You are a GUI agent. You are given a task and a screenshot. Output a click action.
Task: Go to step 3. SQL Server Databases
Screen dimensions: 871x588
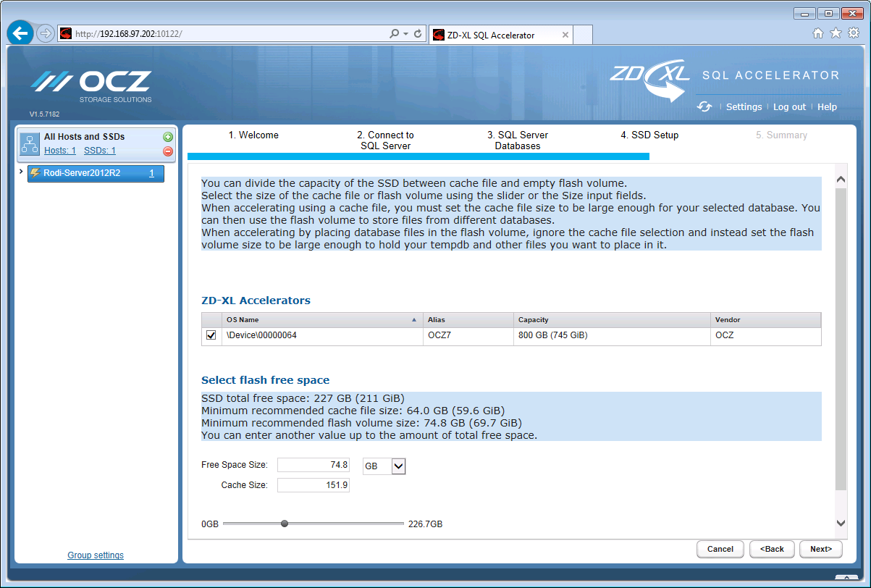[x=518, y=140]
